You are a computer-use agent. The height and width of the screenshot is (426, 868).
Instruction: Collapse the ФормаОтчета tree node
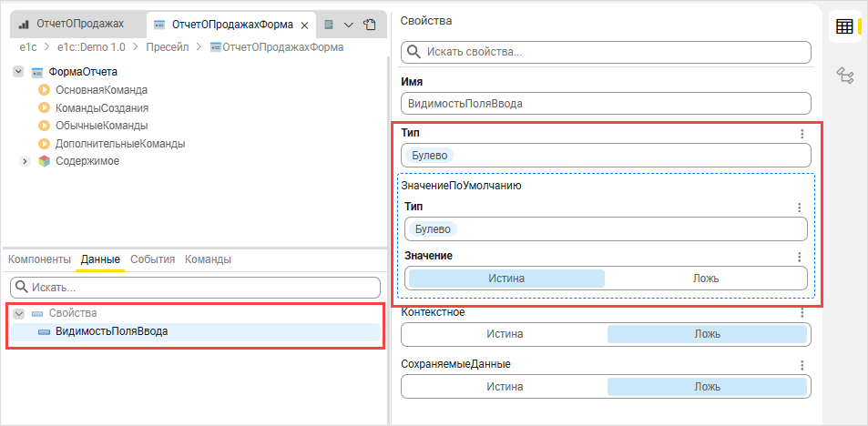(18, 72)
